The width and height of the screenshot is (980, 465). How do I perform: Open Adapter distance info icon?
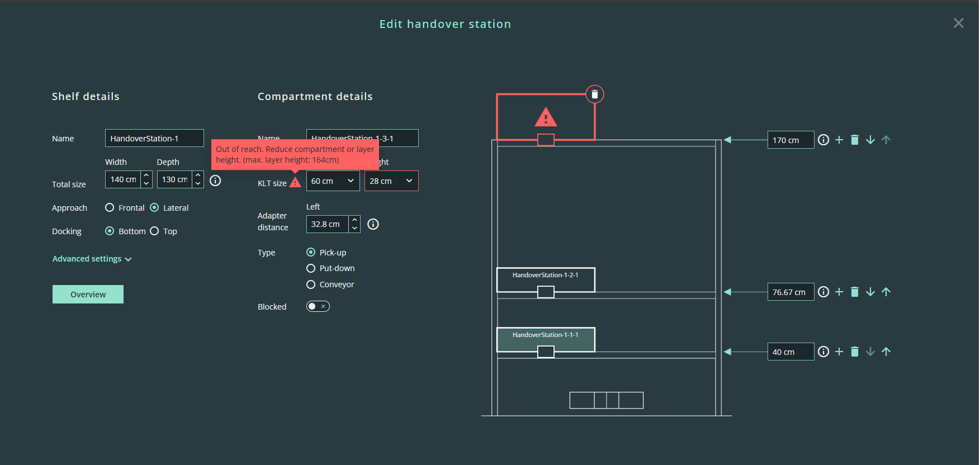(373, 224)
